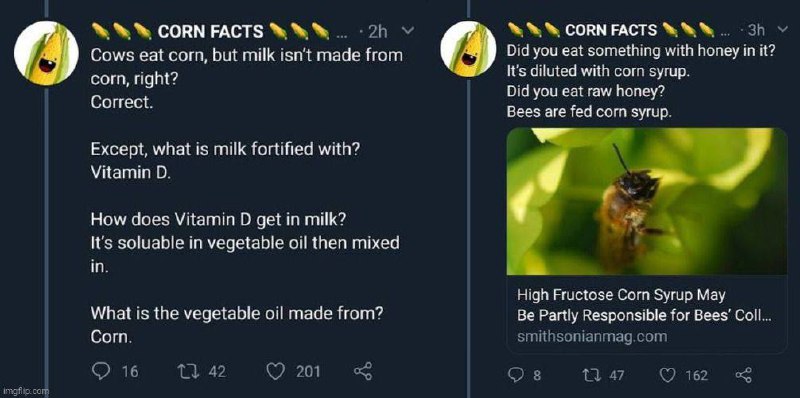
Task: Open the 2h timestamp of milk tweet
Action: 378,32
